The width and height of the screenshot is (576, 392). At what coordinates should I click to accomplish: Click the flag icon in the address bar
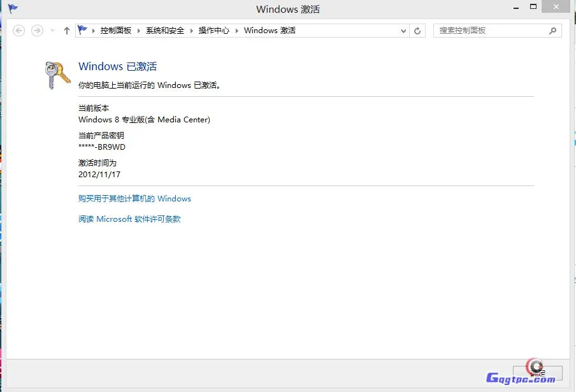coord(83,30)
